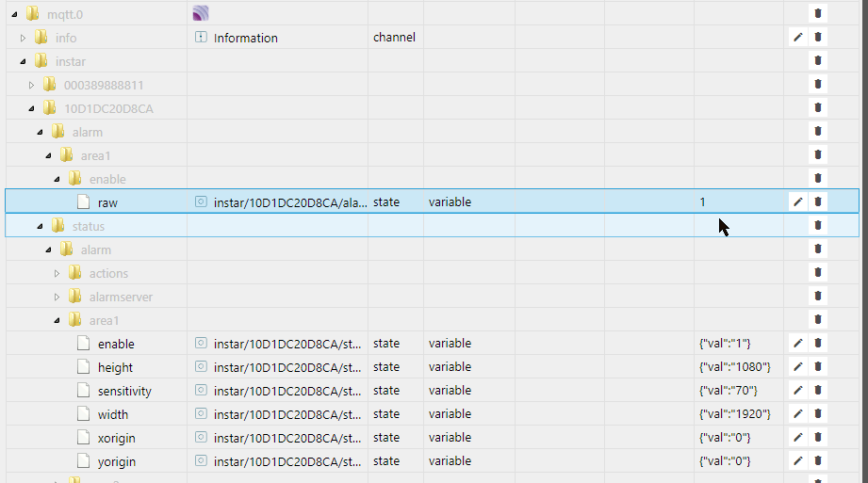Delete the height state row

pos(818,367)
